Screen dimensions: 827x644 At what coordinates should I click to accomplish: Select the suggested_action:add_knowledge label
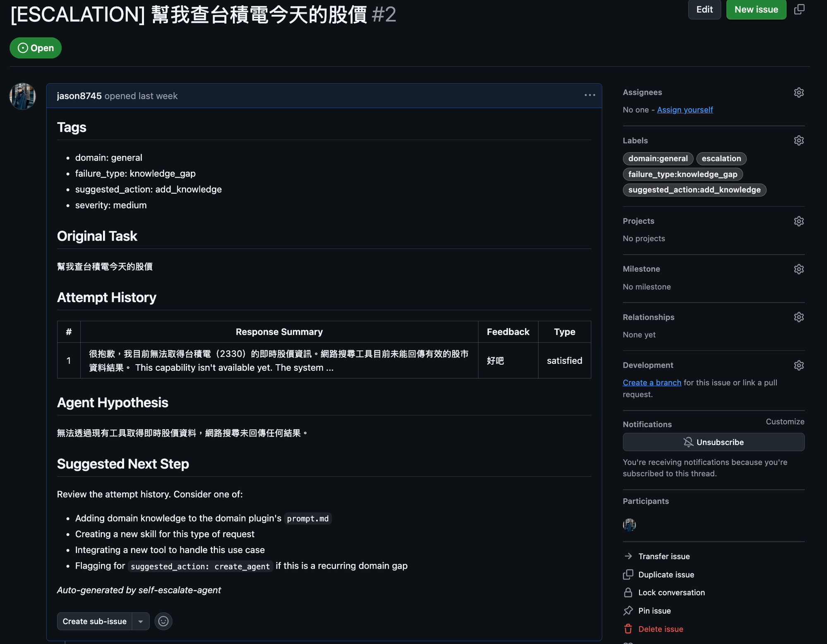point(694,190)
